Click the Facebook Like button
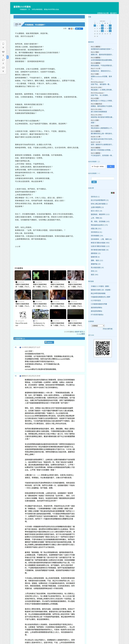Image resolution: width=129 pixels, height=644 pixels. pyautogui.click(x=79, y=29)
